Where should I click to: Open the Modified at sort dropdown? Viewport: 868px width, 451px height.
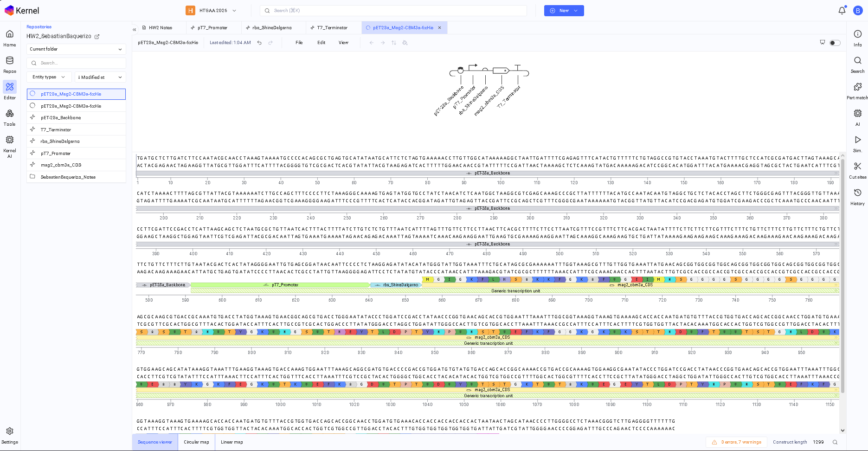point(100,77)
